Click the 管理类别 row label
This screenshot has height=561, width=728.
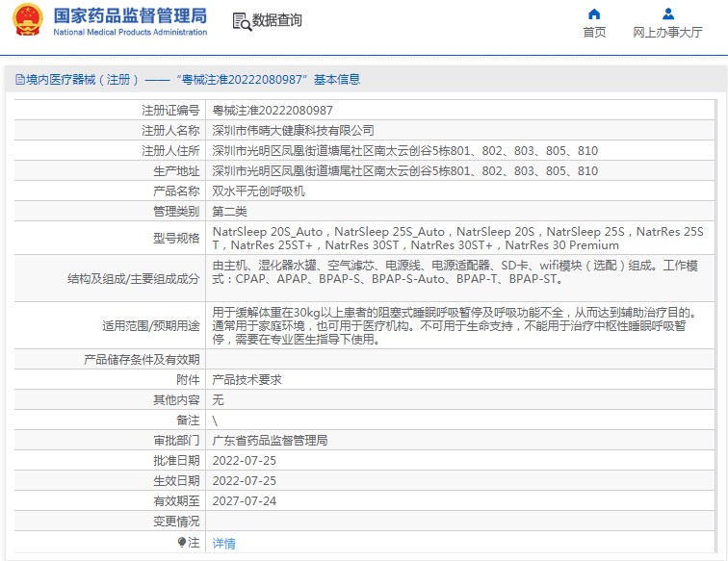(176, 212)
